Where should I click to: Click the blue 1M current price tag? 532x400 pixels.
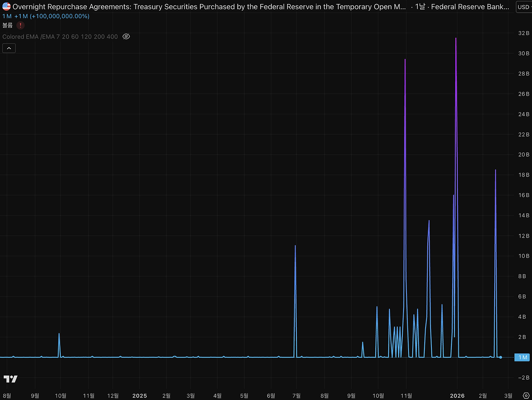pyautogui.click(x=522, y=357)
